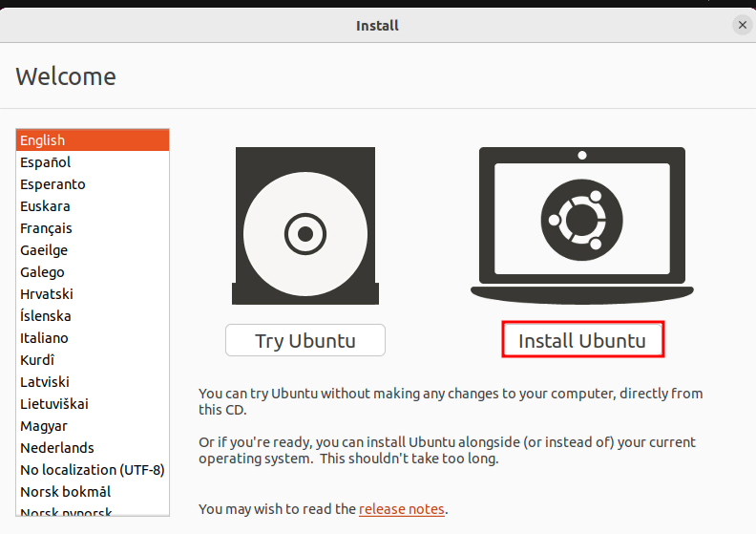Choose Français from the language list

point(46,228)
